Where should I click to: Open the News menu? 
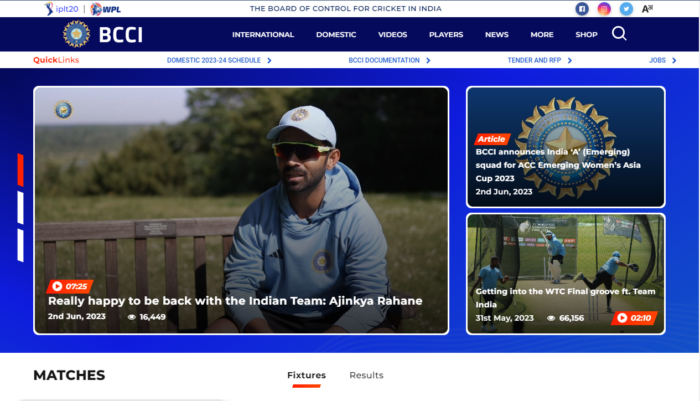point(497,34)
